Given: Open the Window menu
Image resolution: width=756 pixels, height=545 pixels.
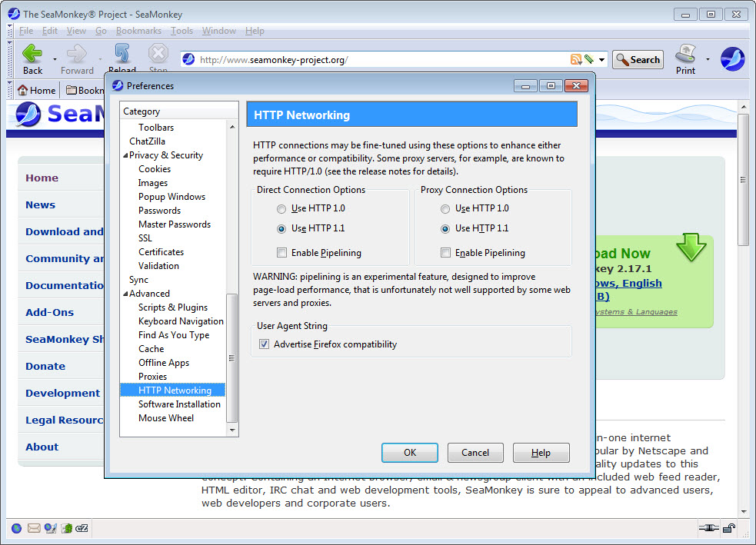Looking at the screenshot, I should [219, 31].
